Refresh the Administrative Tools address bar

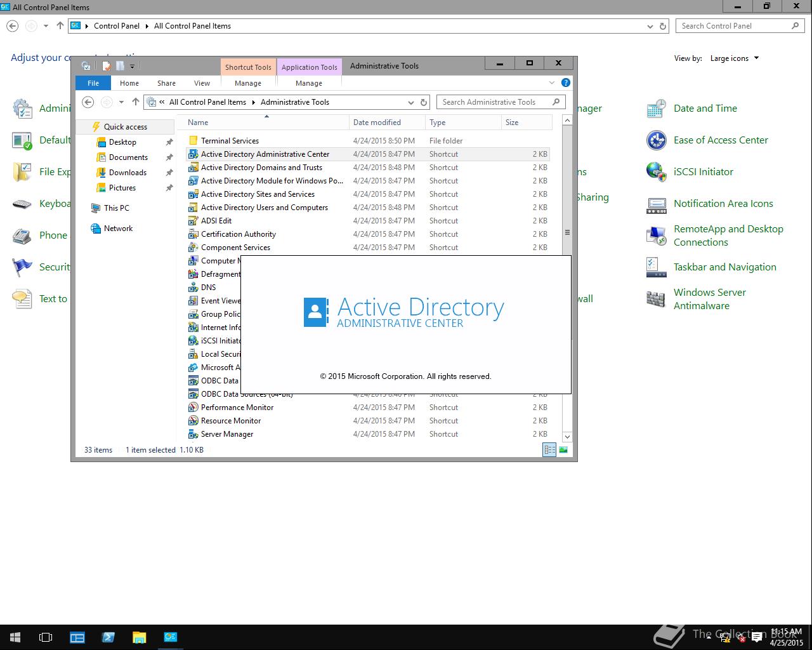coord(424,102)
